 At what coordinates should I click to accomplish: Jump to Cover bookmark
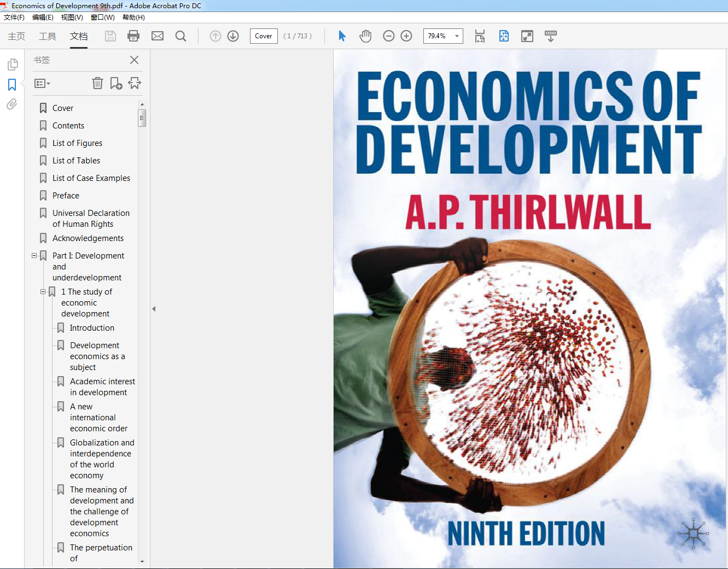[63, 108]
